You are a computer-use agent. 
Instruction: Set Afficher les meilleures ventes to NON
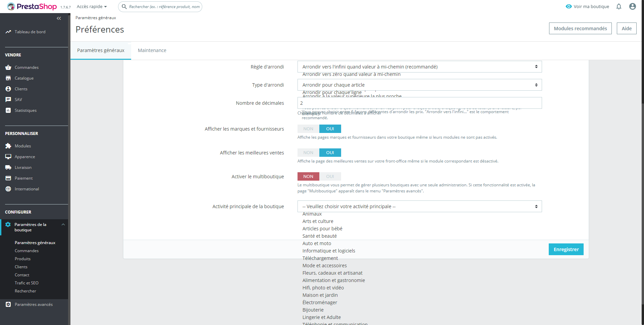308,153
